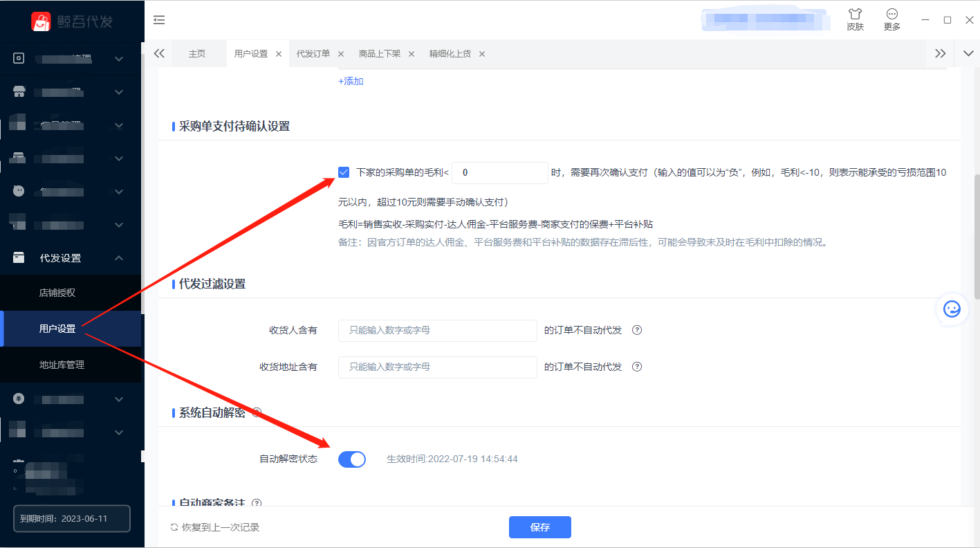
Task: Click the left double-arrow tab scroller
Action: tap(159, 53)
